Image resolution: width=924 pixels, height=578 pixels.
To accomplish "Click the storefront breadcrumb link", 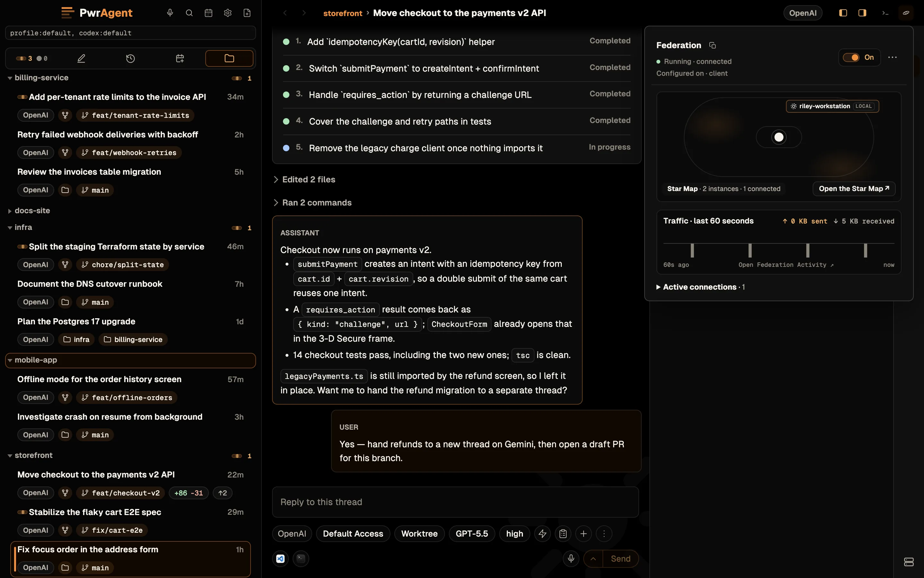I will [x=343, y=13].
